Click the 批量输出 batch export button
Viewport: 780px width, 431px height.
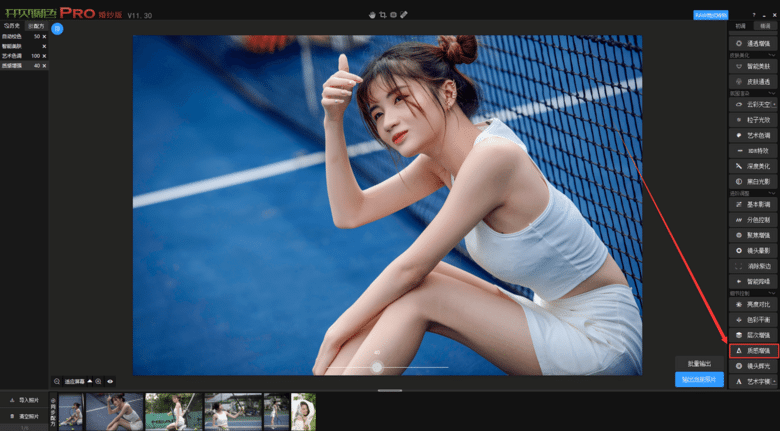[699, 363]
